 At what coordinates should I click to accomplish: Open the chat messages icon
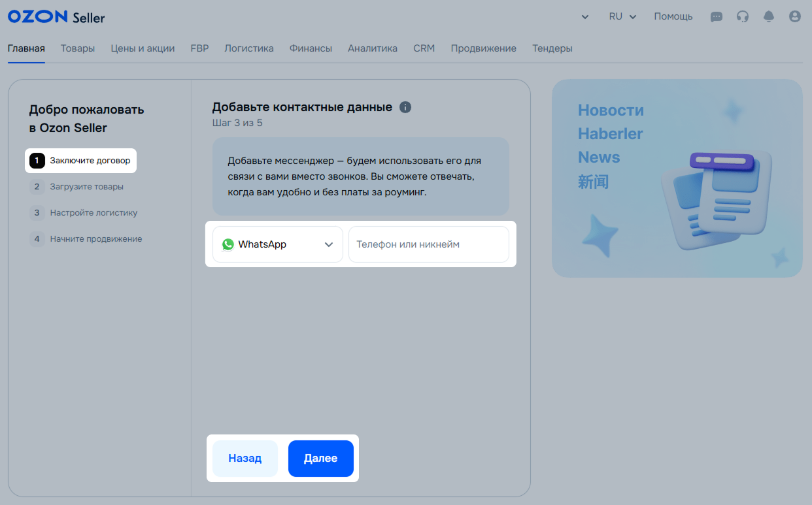pyautogui.click(x=717, y=17)
